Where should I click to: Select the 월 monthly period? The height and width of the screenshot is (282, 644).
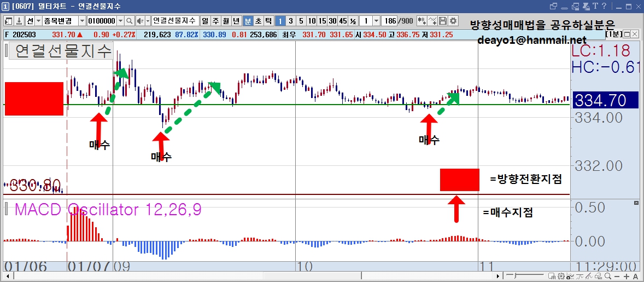tap(225, 21)
